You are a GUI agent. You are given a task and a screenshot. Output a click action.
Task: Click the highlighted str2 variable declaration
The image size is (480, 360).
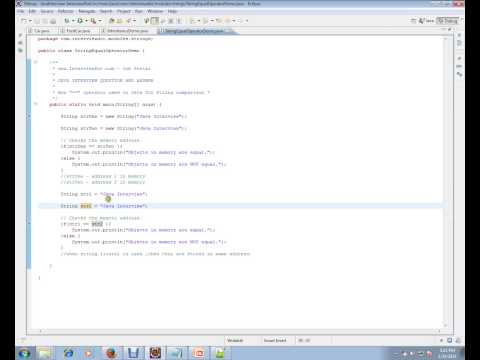point(86,206)
